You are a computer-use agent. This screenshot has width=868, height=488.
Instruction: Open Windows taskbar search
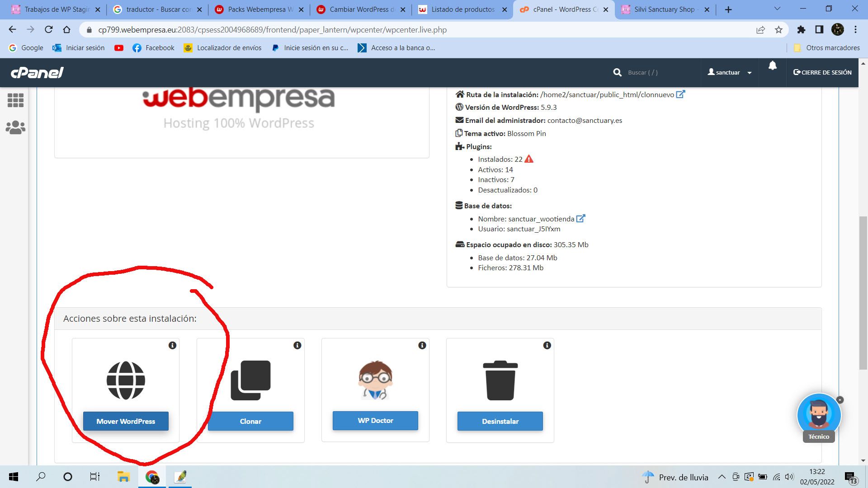[x=41, y=477]
